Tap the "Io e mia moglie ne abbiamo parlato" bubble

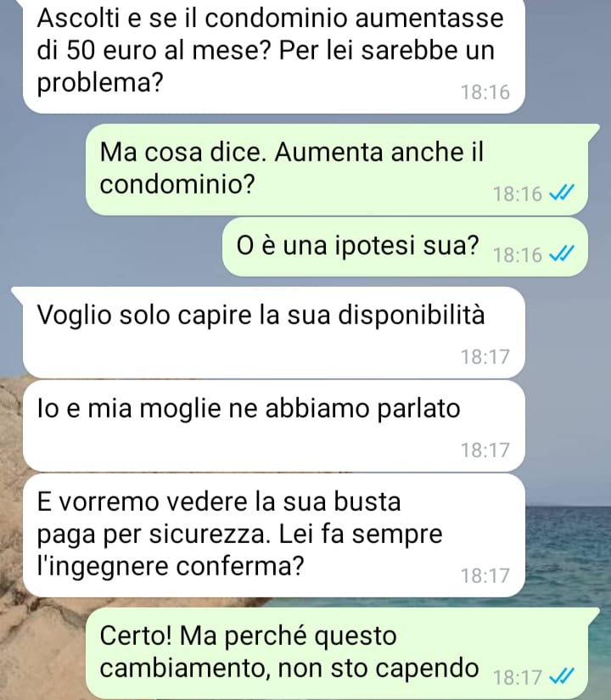(x=274, y=426)
